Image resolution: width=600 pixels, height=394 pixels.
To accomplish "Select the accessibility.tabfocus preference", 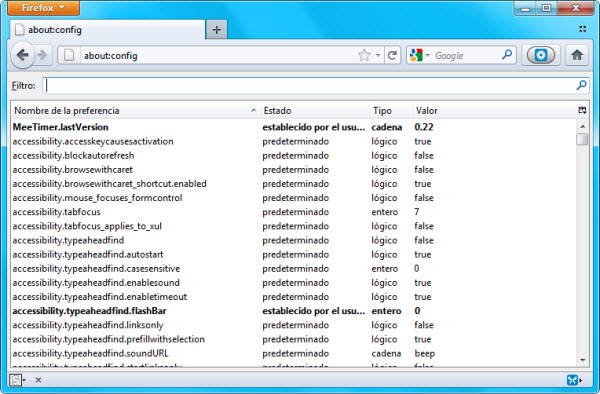I will [x=293, y=212].
